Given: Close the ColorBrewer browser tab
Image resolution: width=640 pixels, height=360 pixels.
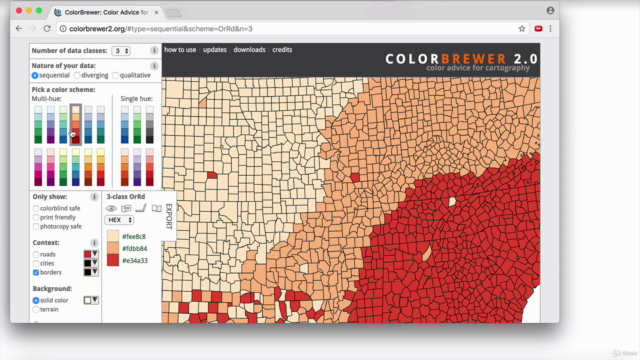Looking at the screenshot, I should click(156, 13).
